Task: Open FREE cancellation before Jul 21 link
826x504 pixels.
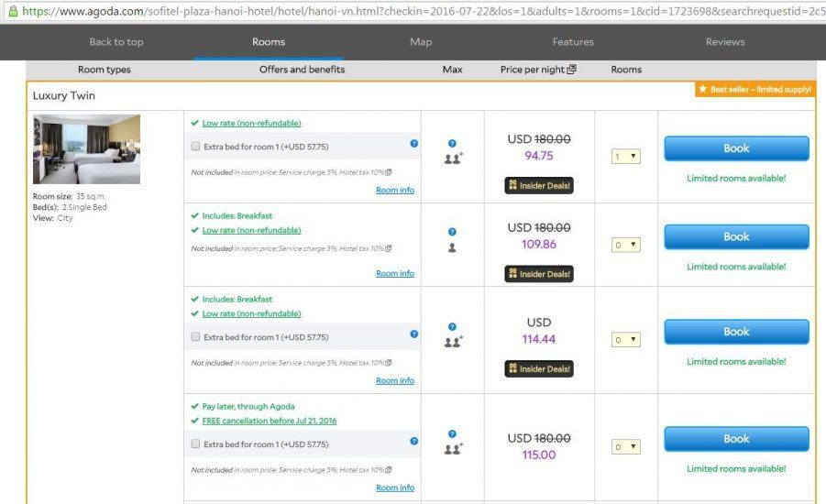Action: (269, 422)
